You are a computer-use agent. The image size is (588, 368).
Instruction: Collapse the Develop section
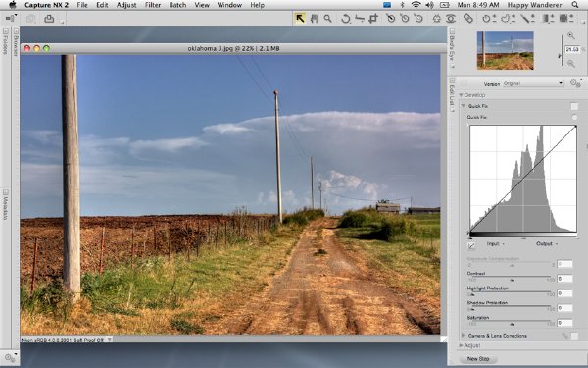pos(461,95)
